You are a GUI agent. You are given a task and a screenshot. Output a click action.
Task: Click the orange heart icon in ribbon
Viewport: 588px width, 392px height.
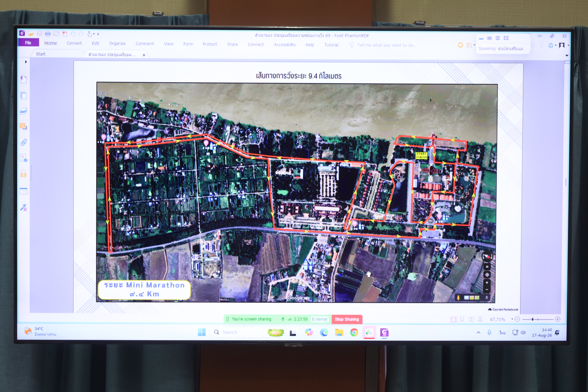tap(460, 45)
